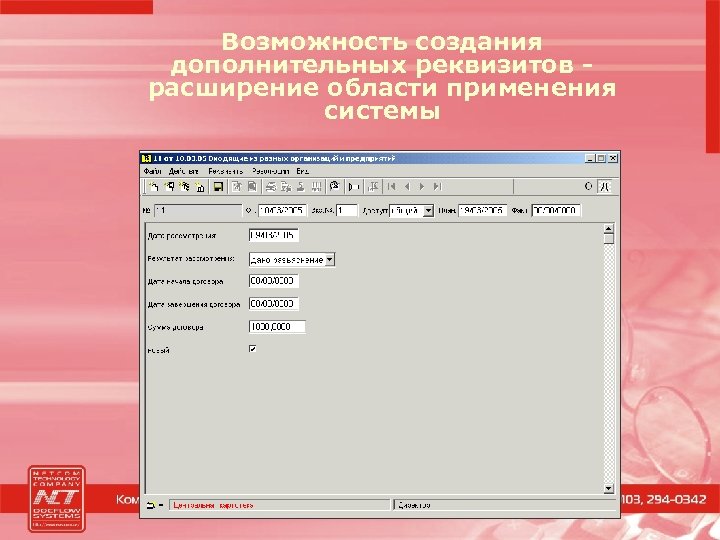Toggle the 'Новый' checkbox

(253, 349)
